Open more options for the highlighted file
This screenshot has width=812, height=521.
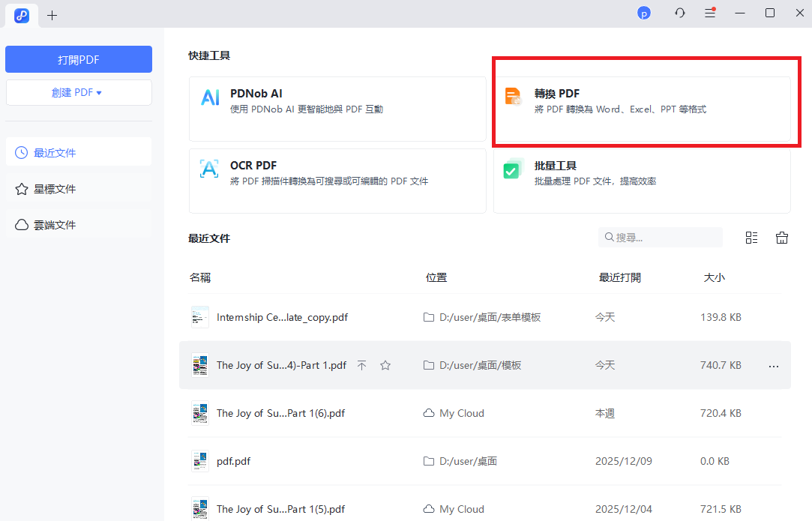[774, 366]
